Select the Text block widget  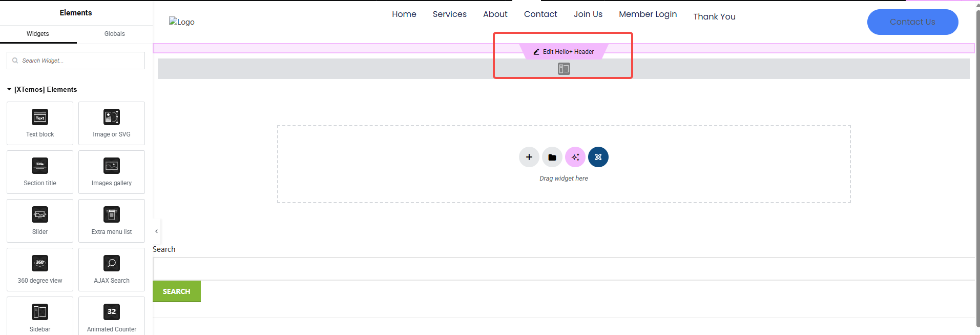click(x=40, y=123)
